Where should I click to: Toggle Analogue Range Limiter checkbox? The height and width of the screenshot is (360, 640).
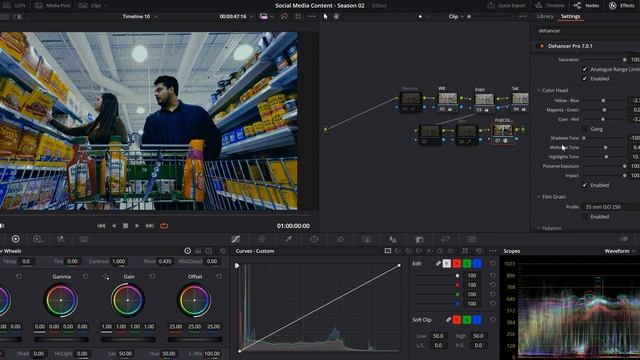pyautogui.click(x=584, y=69)
